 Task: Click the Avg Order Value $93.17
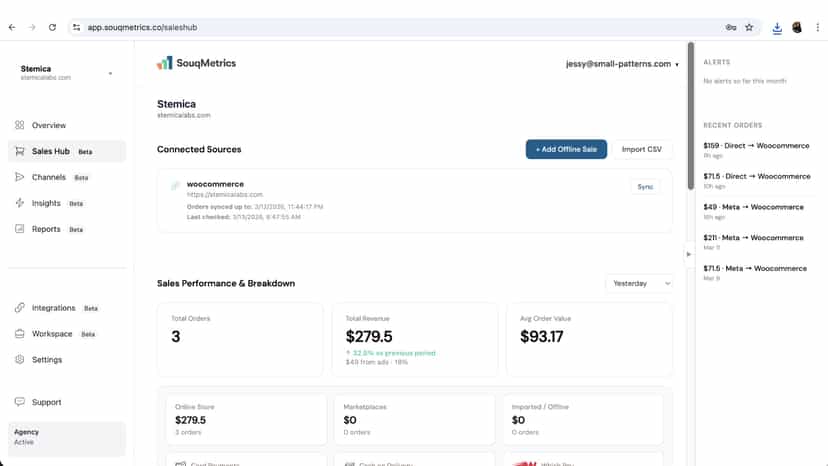pos(541,337)
